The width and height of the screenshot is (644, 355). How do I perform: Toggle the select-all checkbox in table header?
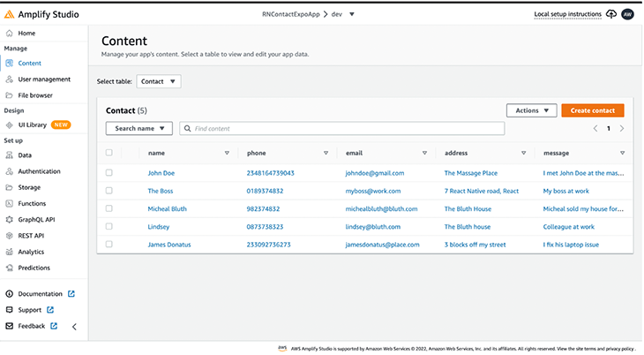(x=109, y=153)
